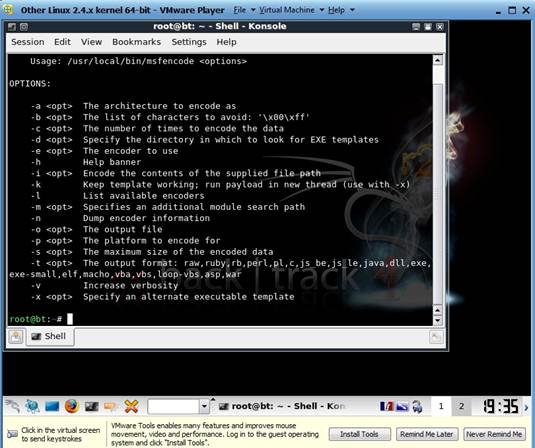The width and height of the screenshot is (535, 448).
Task: Click the VMware Player logo icon
Action: point(8,10)
